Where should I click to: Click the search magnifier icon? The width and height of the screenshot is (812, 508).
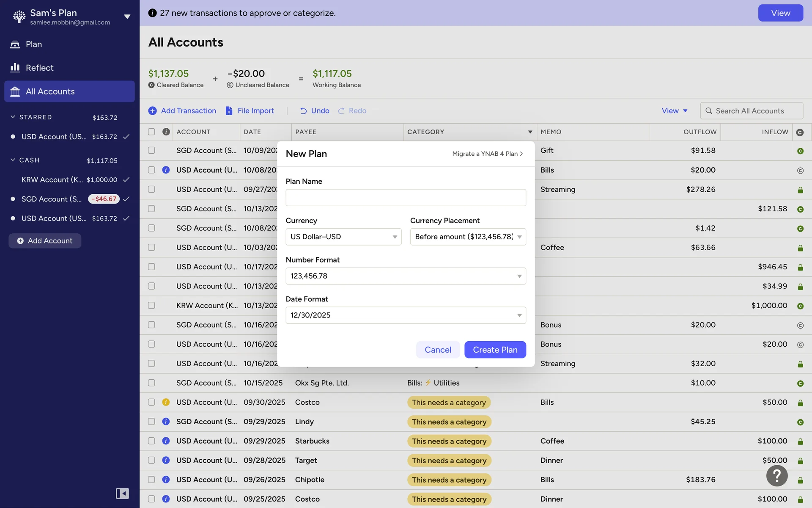[709, 110]
